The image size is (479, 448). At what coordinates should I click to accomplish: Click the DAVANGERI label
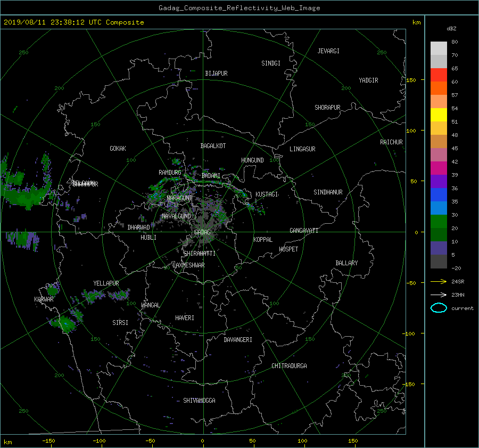point(238,340)
